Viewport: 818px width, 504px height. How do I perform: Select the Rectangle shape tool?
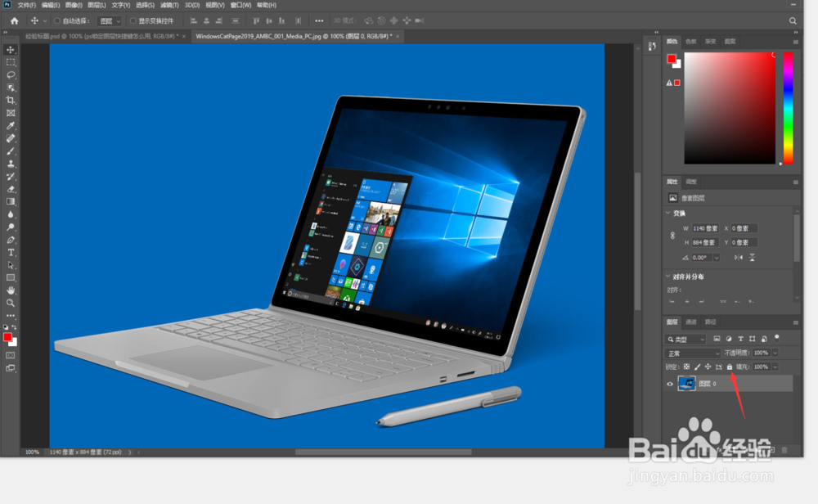coord(11,277)
